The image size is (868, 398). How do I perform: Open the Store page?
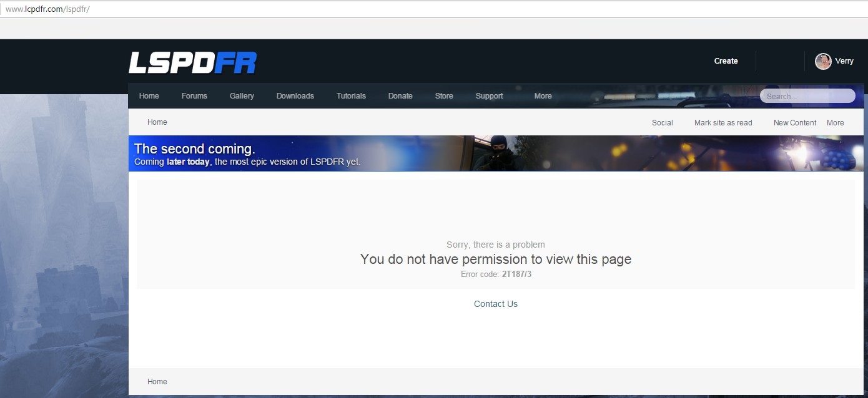444,96
